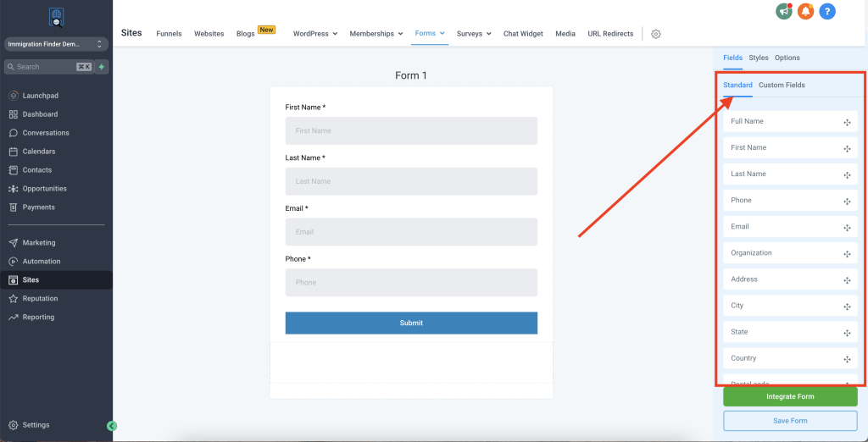
Task: Click the megaphone announcements icon
Action: click(x=784, y=11)
